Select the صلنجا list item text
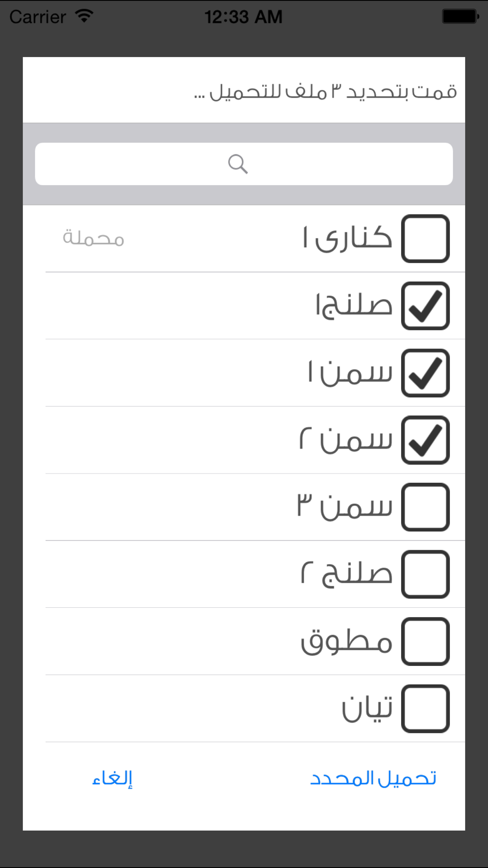This screenshot has width=488, height=868. pyautogui.click(x=354, y=306)
